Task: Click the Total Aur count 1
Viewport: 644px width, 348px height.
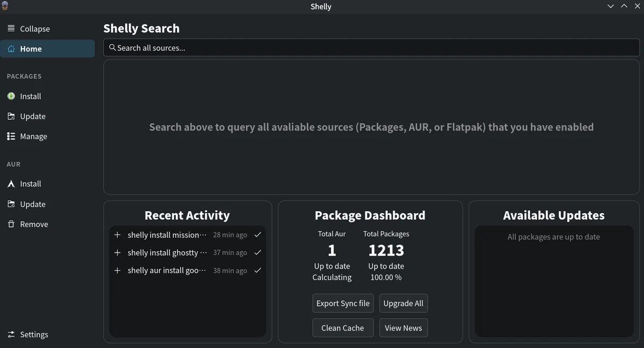Action: click(332, 250)
